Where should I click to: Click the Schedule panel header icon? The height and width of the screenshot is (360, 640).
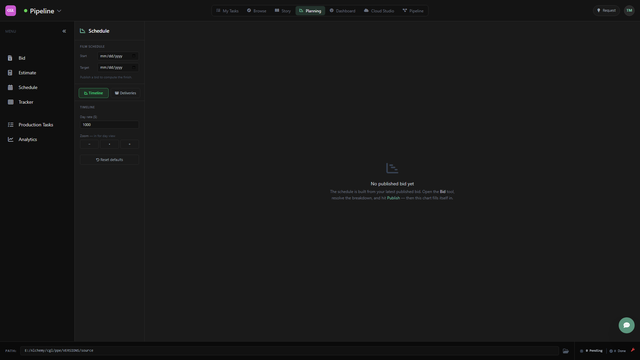pyautogui.click(x=82, y=31)
